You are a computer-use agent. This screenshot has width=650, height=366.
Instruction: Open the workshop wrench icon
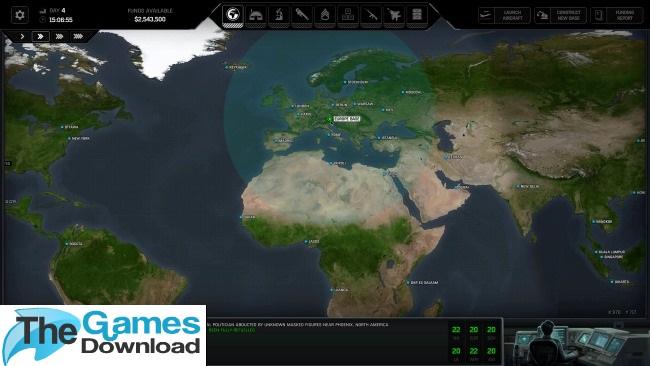pyautogui.click(x=302, y=15)
